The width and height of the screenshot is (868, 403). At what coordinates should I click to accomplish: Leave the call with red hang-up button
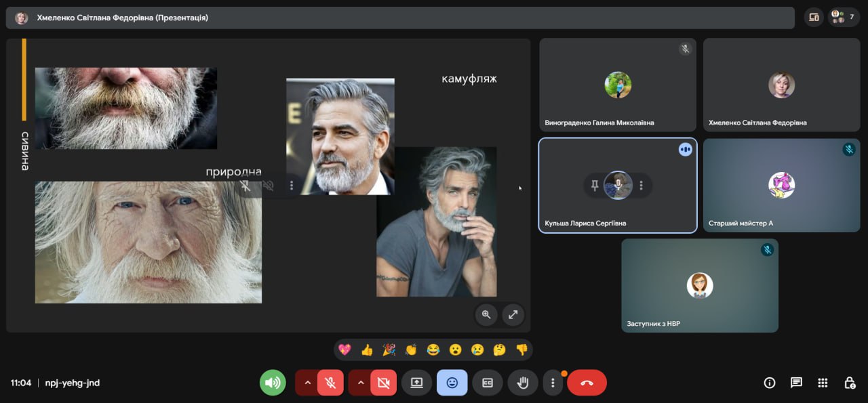point(587,383)
